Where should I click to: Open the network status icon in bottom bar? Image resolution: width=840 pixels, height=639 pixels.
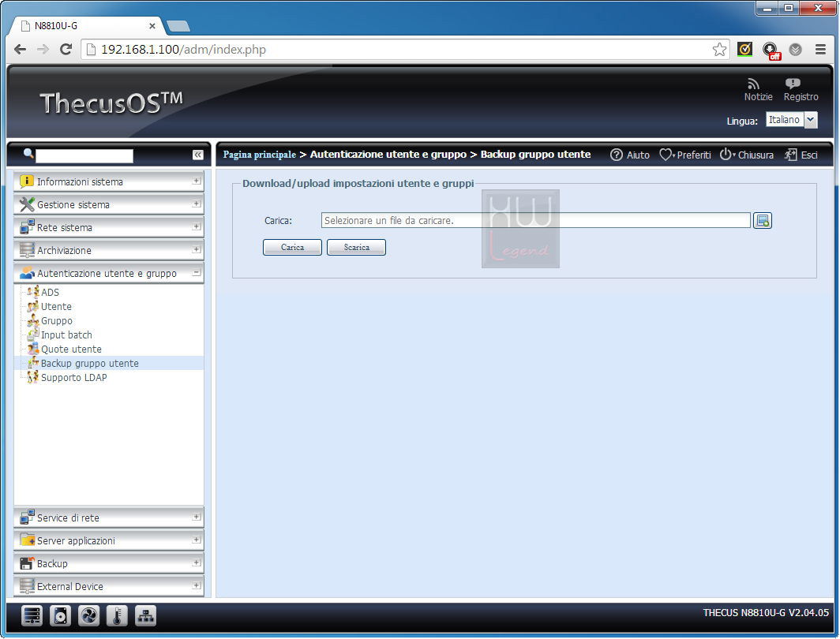pos(145,616)
